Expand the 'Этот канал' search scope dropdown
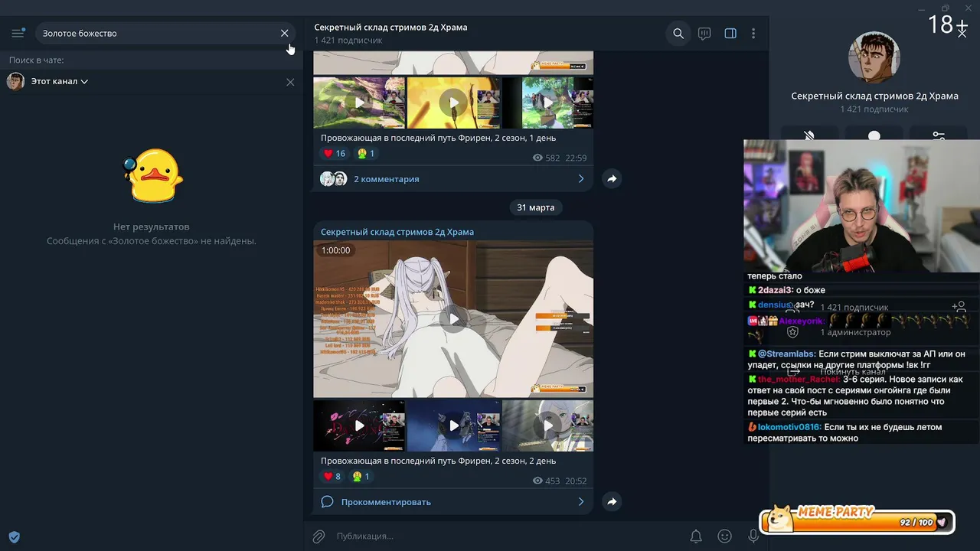980x551 pixels. 60,81
